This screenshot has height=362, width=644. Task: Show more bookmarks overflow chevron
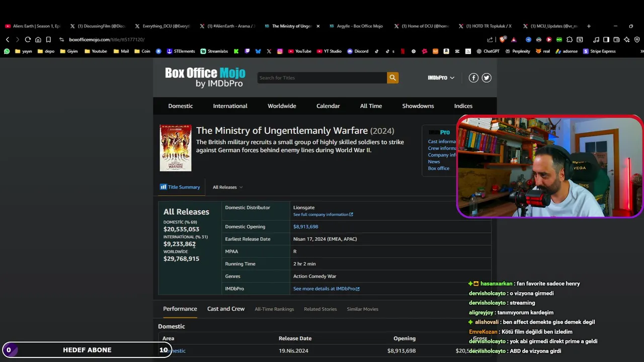[641, 51]
